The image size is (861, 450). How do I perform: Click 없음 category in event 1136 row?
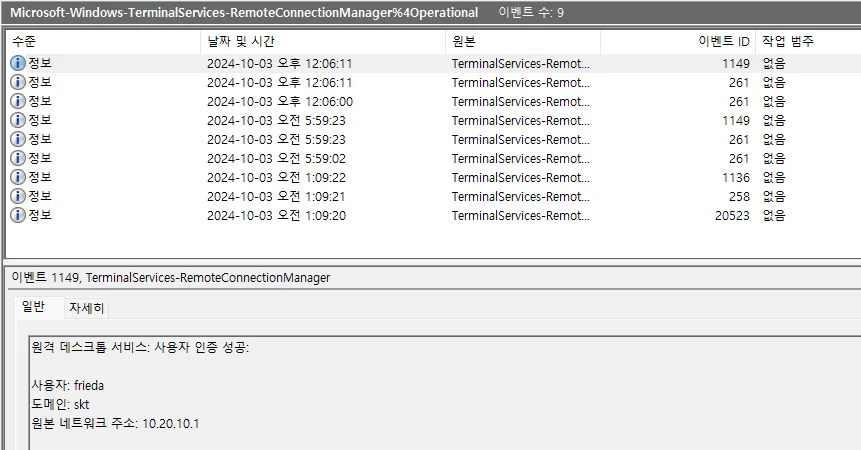pyautogui.click(x=774, y=178)
